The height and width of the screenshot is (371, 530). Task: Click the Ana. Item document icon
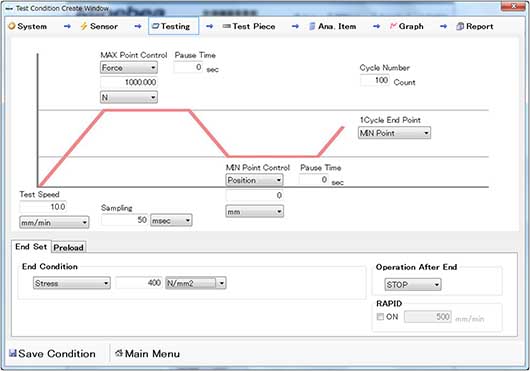click(312, 26)
